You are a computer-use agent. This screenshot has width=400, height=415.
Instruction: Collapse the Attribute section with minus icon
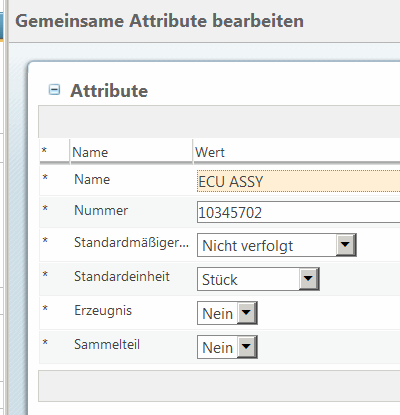54,90
